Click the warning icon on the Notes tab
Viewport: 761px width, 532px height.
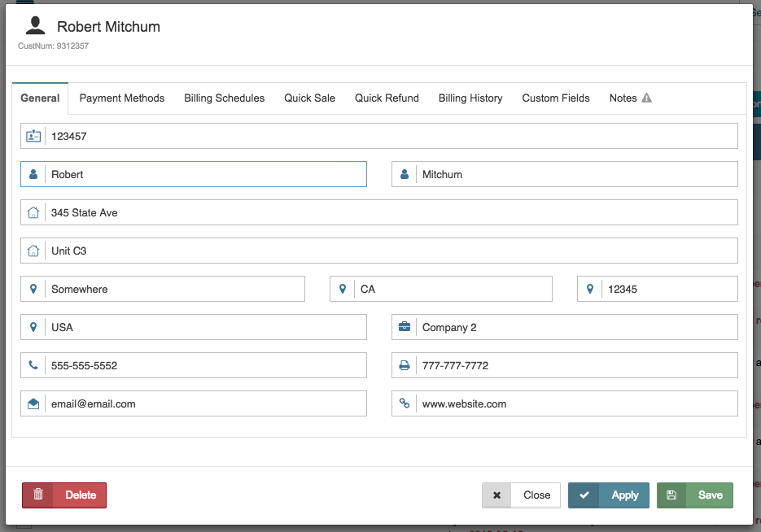point(649,97)
